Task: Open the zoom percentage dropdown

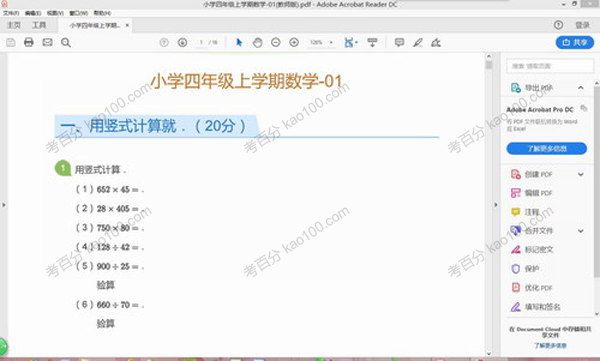Action: 331,42
